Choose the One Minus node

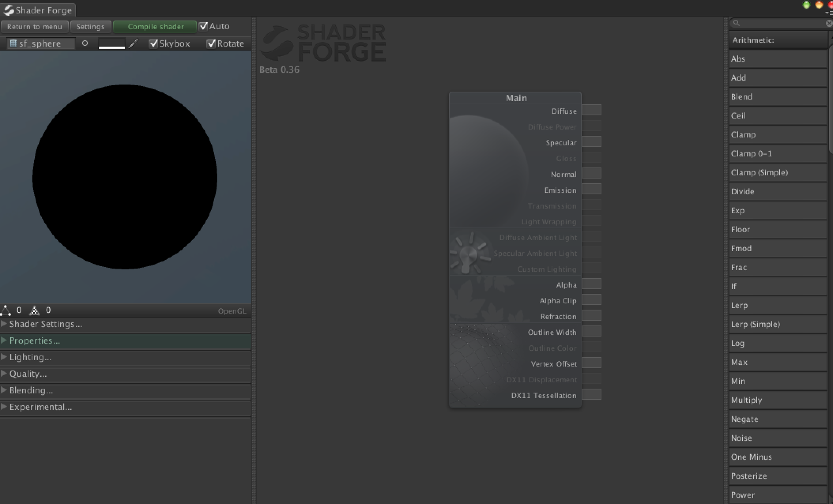(778, 457)
